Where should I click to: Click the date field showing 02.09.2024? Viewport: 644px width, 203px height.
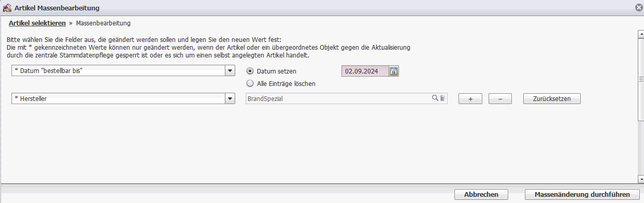tap(365, 71)
